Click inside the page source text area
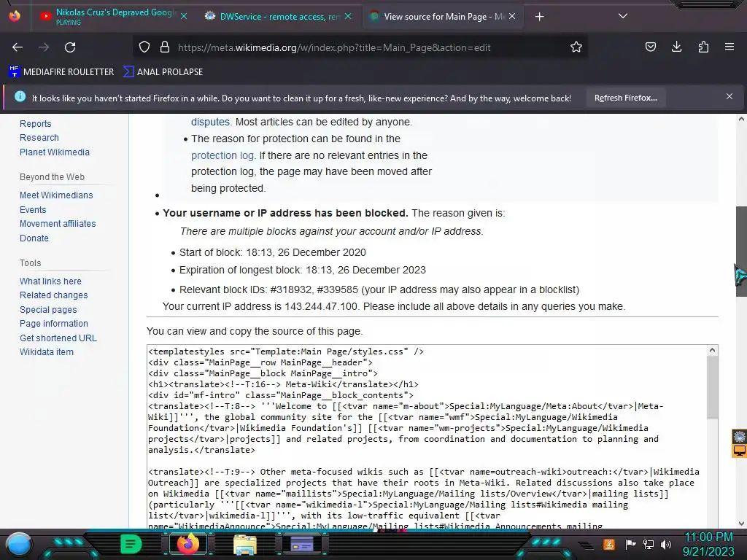This screenshot has height=560, width=747. [x=426, y=436]
